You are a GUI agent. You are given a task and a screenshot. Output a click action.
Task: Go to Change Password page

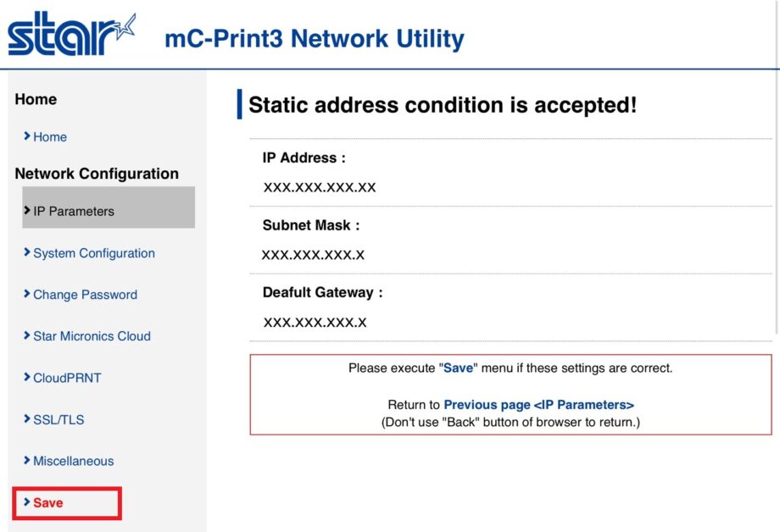point(85,295)
